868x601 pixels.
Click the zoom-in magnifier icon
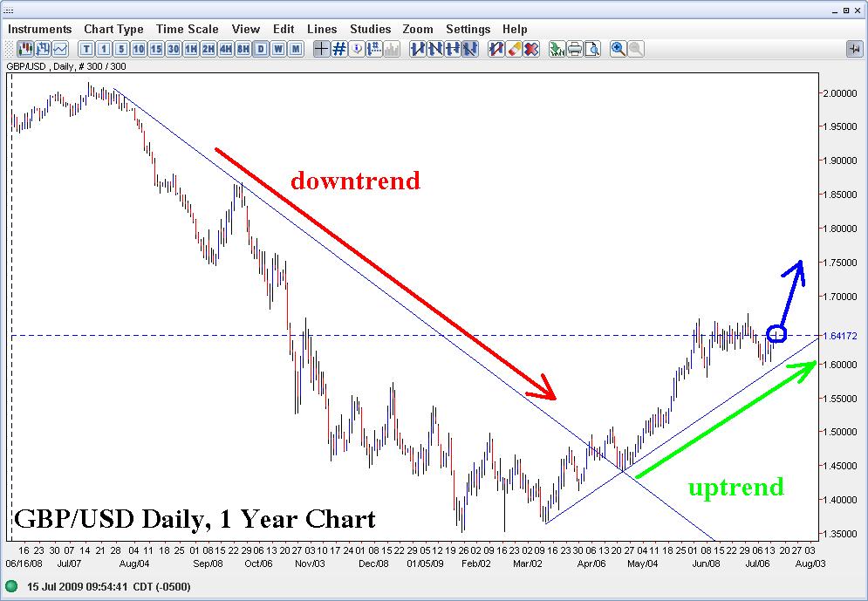617,49
